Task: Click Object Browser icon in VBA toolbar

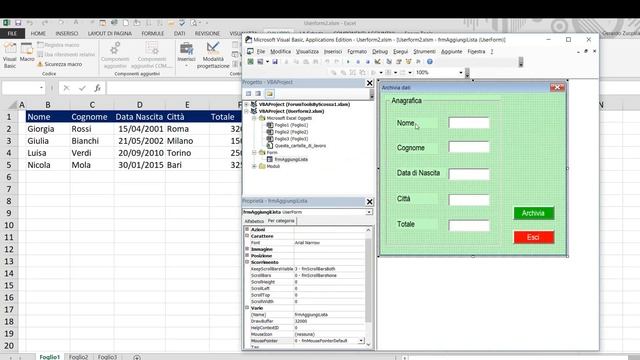Action: coord(409,62)
